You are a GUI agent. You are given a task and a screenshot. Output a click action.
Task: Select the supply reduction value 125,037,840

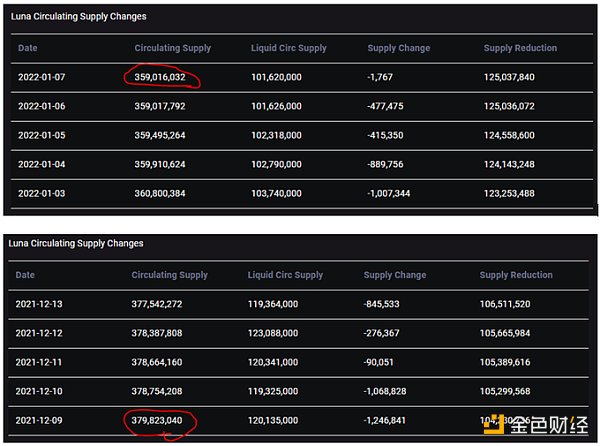(x=509, y=76)
